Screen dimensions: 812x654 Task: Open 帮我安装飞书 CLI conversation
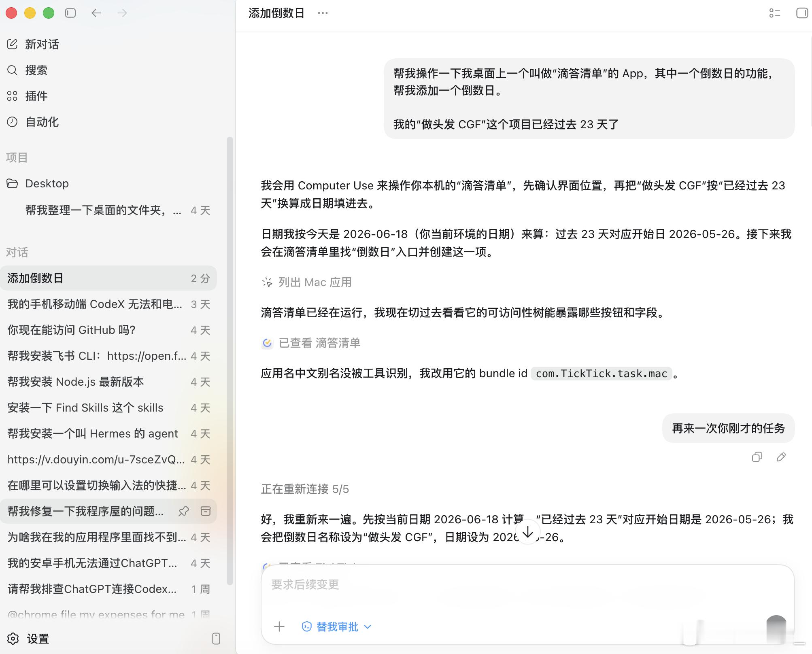click(108, 356)
